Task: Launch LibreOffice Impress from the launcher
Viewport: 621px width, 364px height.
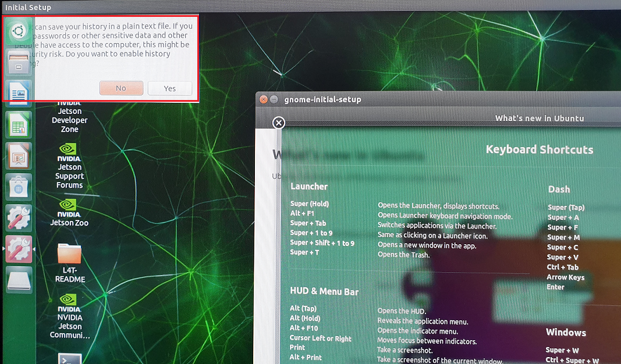Action: pos(19,156)
